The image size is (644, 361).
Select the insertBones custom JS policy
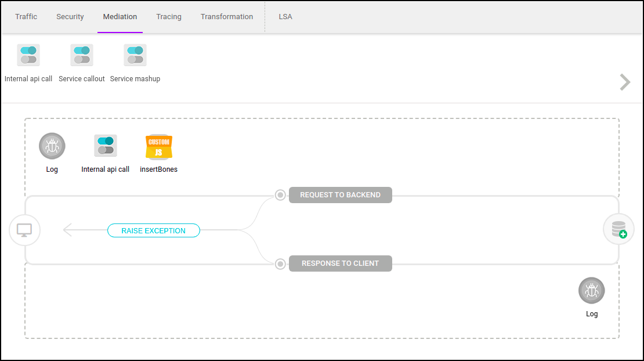[x=158, y=146]
